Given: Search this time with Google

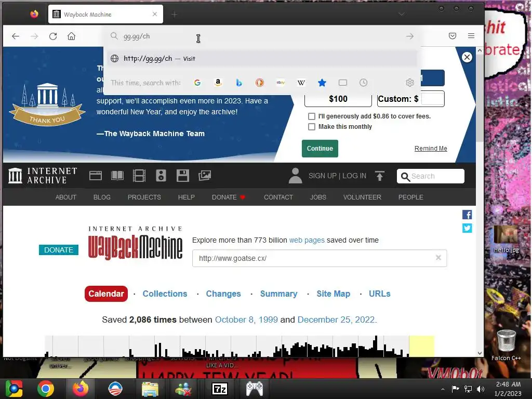Looking at the screenshot, I should 197,83.
